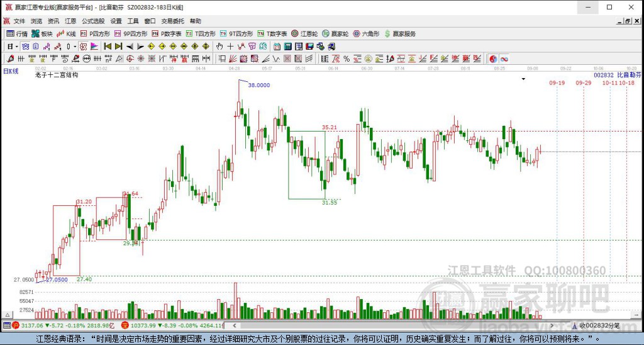Open the 窗口 menu
Screen dimensions: 644x345
(150, 21)
